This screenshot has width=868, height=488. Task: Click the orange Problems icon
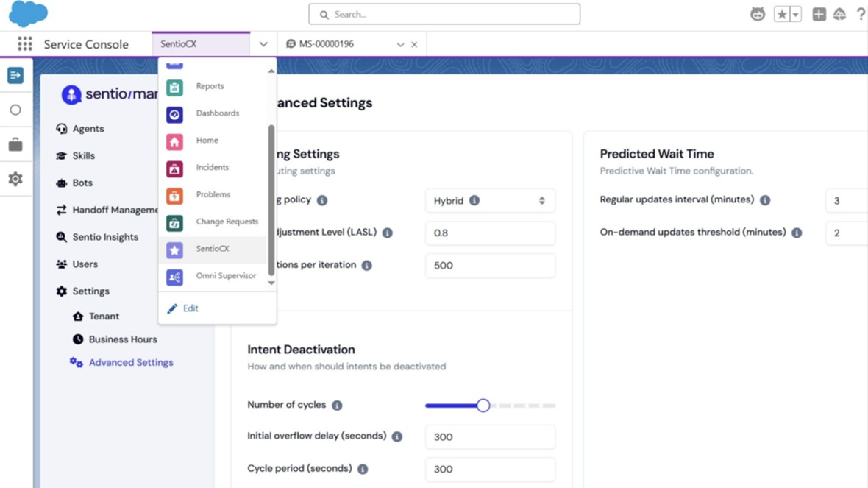pyautogui.click(x=174, y=196)
